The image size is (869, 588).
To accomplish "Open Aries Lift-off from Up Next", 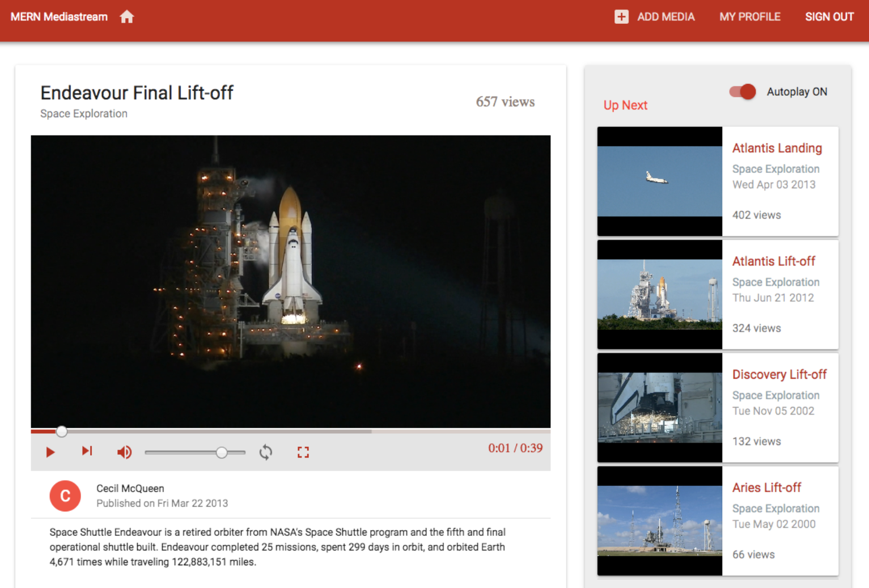I will [x=767, y=488].
